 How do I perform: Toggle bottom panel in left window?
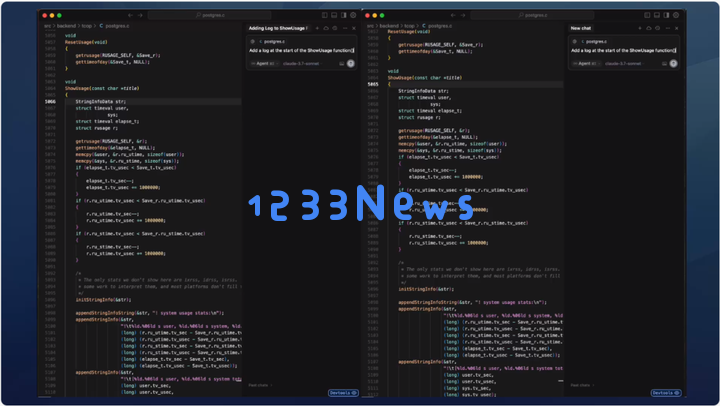[334, 15]
